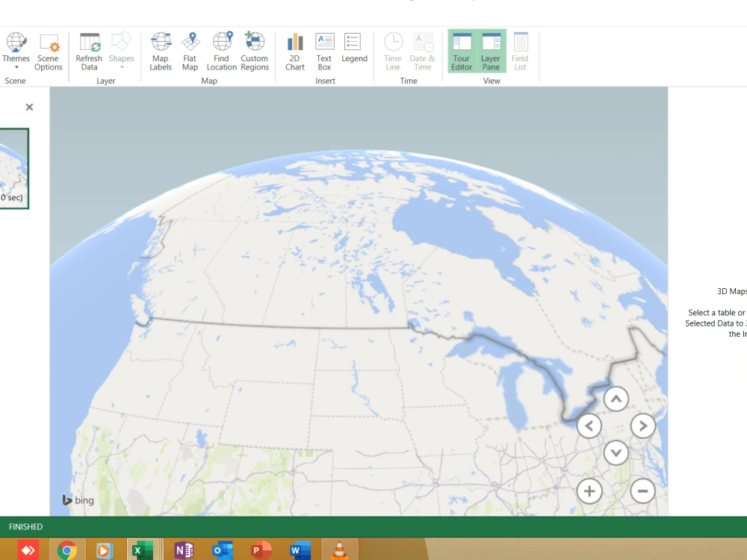
Task: Open Scene Options
Action: pyautogui.click(x=48, y=52)
